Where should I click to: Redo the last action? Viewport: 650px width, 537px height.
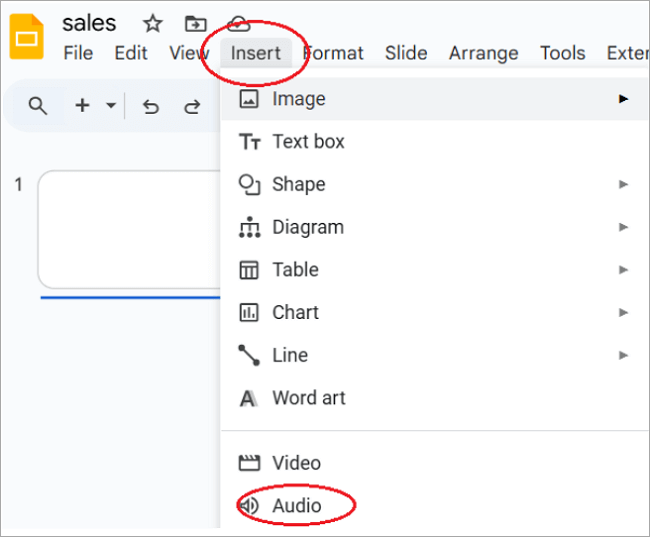click(191, 106)
